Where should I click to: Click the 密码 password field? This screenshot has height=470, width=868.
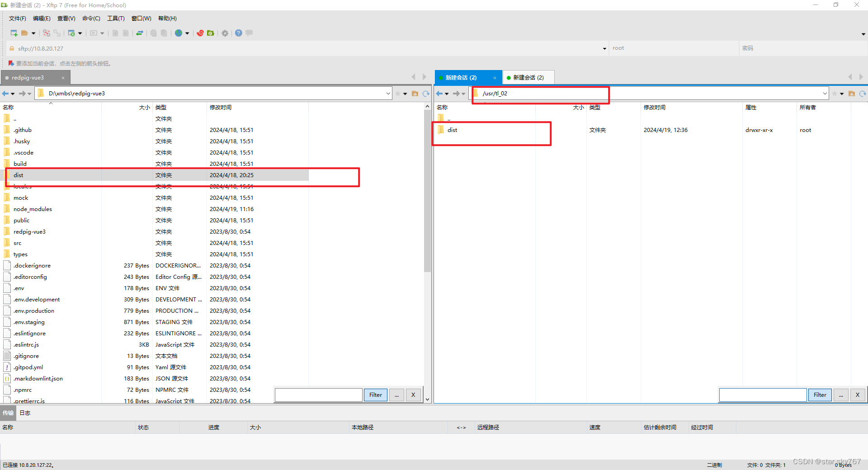click(804, 48)
